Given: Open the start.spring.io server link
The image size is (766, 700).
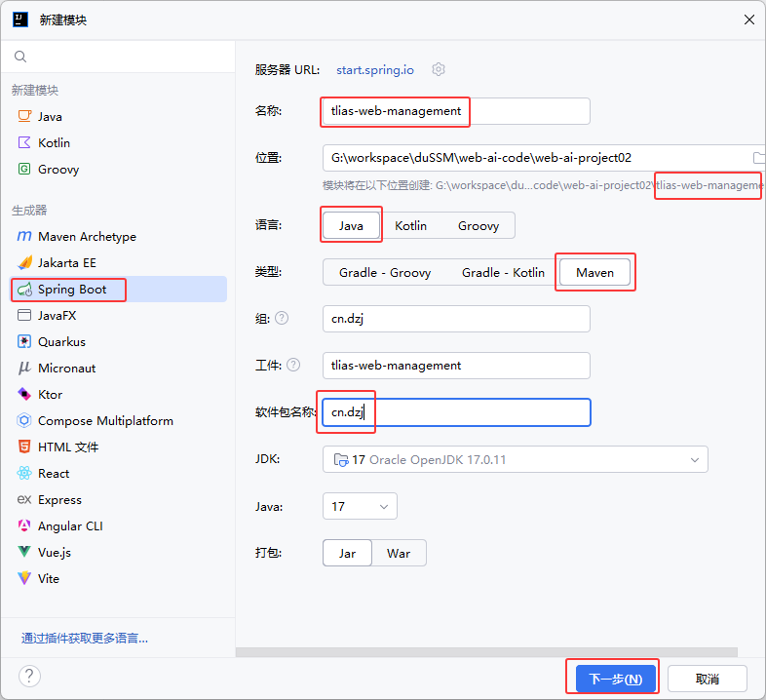Looking at the screenshot, I should click(375, 69).
